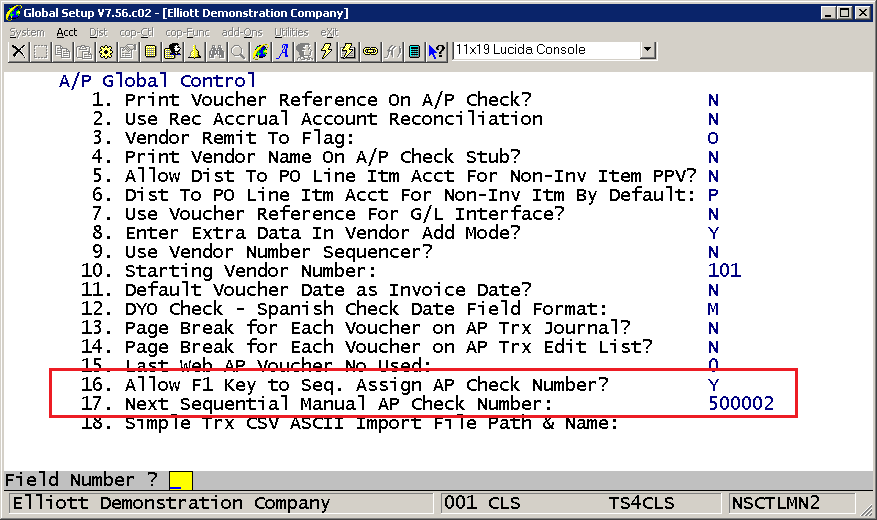The image size is (877, 520).
Task: Open the Dist menu
Action: (98, 32)
